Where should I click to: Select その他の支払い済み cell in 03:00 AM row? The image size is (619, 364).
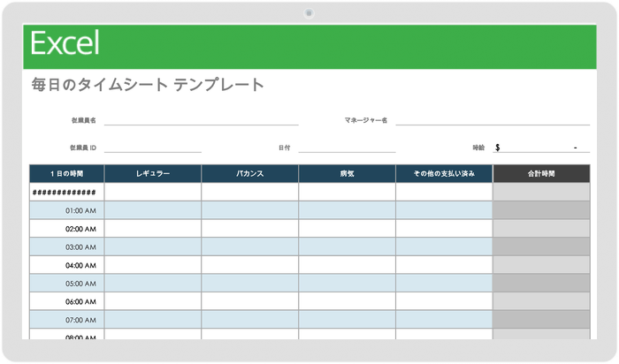point(444,246)
